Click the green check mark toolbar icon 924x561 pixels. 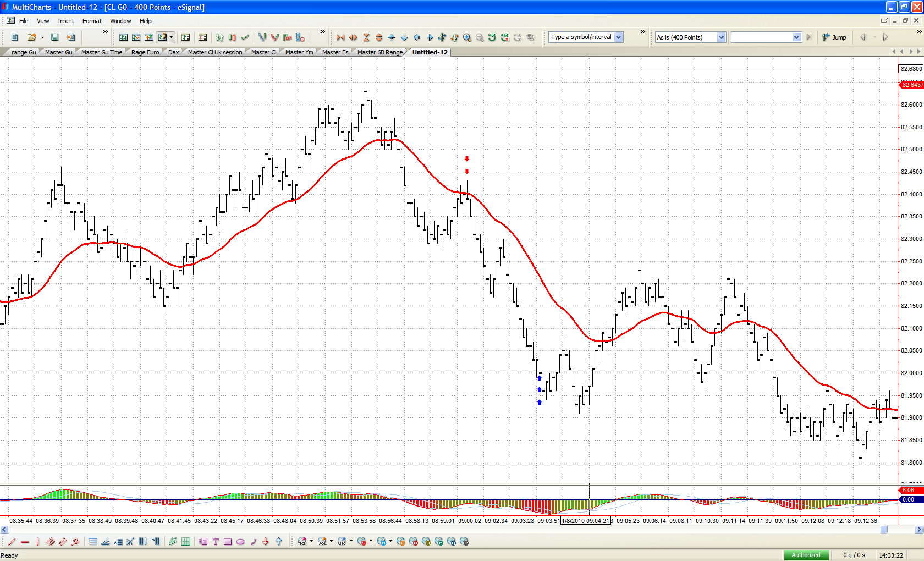click(x=245, y=37)
